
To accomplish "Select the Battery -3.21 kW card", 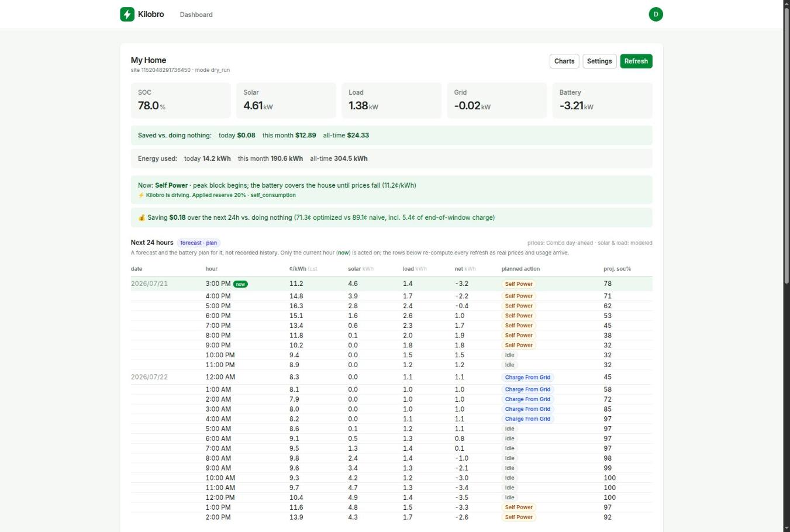I will point(602,101).
